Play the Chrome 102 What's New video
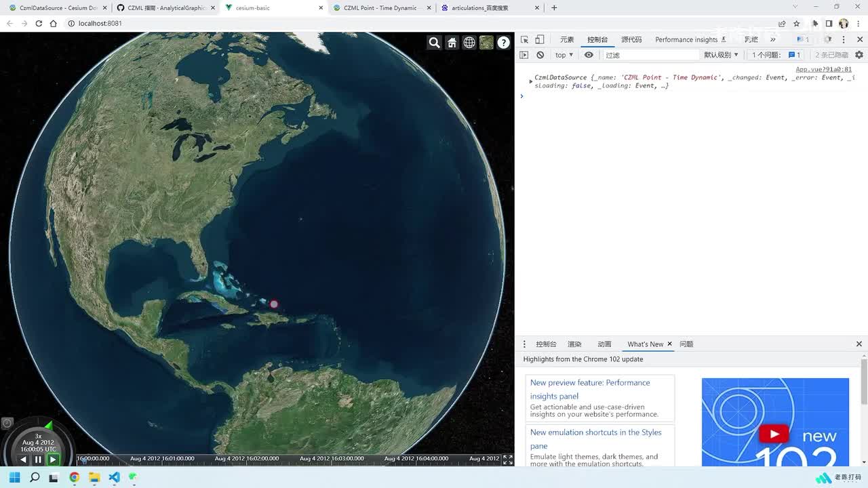 tap(774, 434)
